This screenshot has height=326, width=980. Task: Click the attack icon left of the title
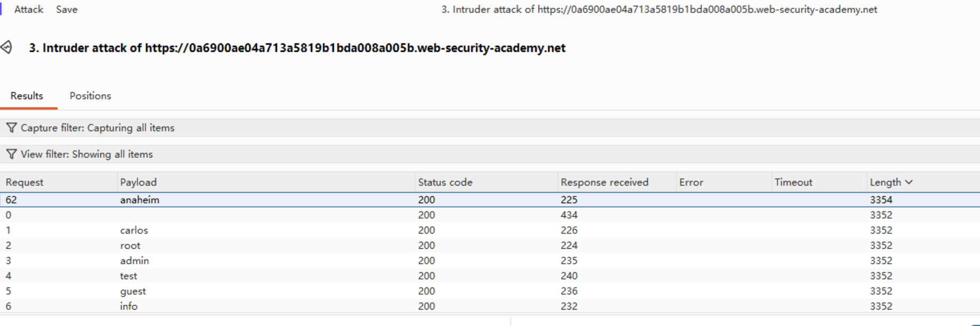click(6, 47)
